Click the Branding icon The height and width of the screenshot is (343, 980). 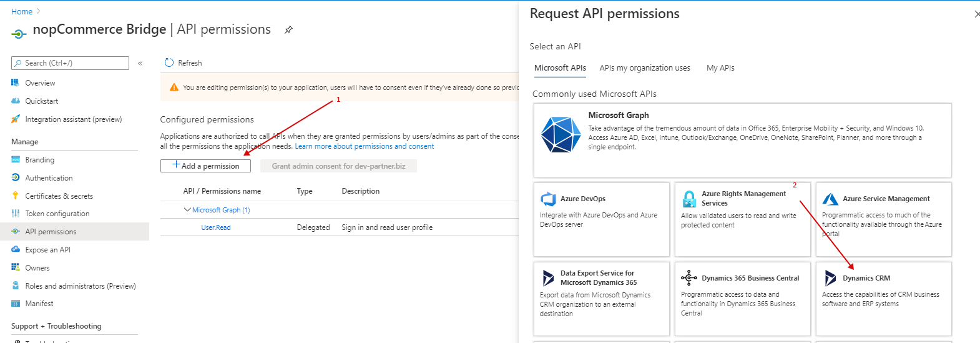[x=16, y=159]
